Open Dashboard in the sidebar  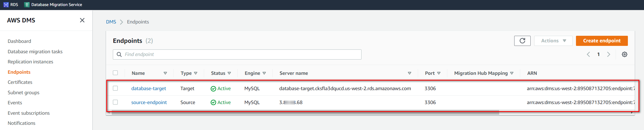19,41
